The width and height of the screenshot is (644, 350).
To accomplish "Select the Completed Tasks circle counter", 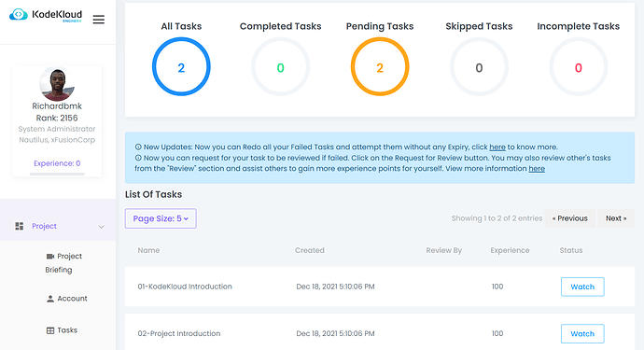I will pyautogui.click(x=281, y=67).
